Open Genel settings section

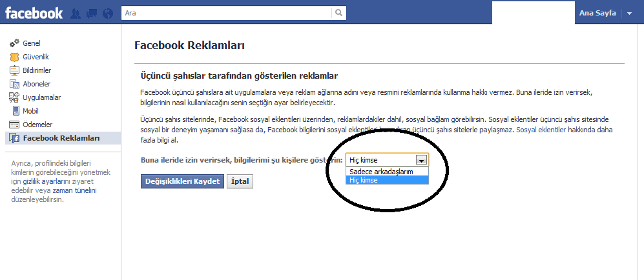pyautogui.click(x=31, y=43)
